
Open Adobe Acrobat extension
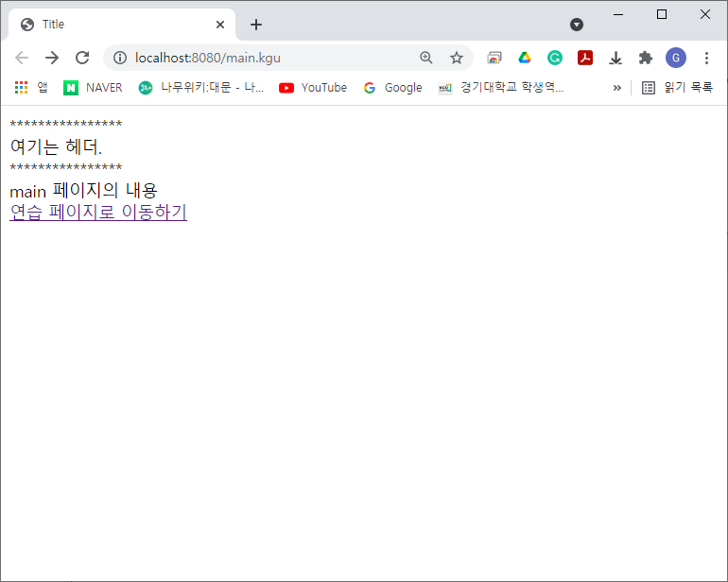[x=585, y=58]
